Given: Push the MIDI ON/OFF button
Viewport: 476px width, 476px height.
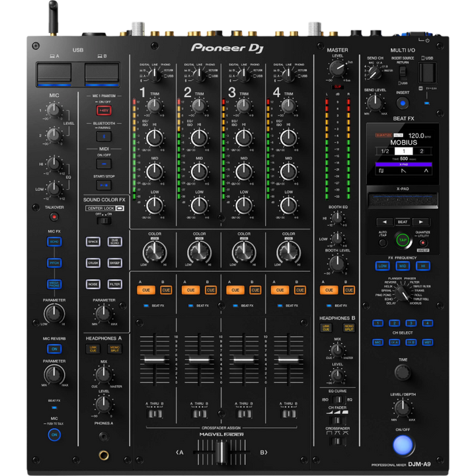Looking at the screenshot, I should click(104, 164).
